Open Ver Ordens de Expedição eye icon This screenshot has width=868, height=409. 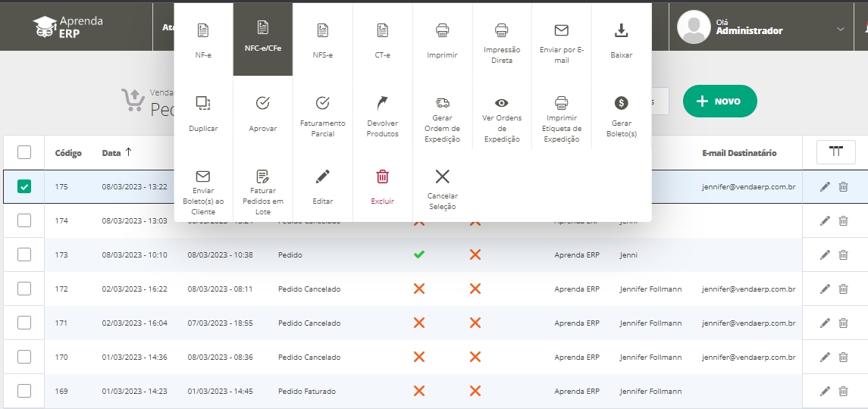click(x=501, y=102)
